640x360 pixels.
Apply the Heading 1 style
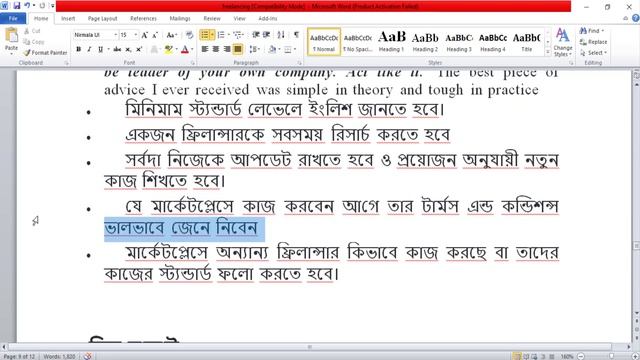391,41
